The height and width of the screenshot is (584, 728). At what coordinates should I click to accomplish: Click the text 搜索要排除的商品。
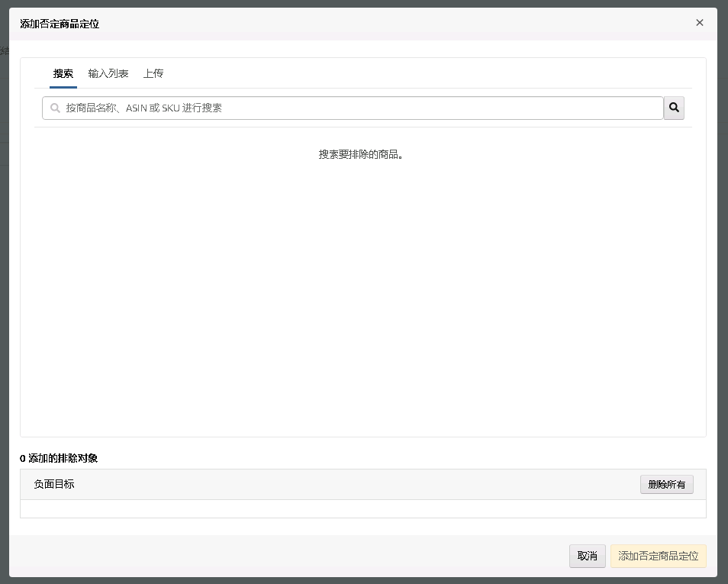[x=361, y=154]
